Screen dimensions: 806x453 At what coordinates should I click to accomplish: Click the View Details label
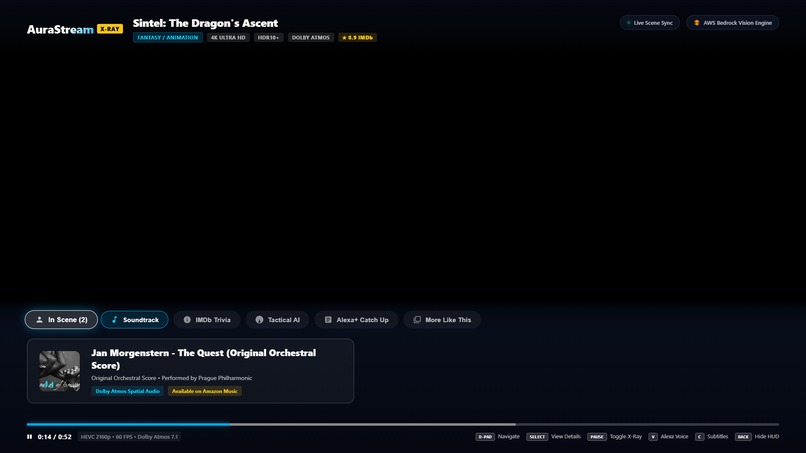tap(566, 437)
